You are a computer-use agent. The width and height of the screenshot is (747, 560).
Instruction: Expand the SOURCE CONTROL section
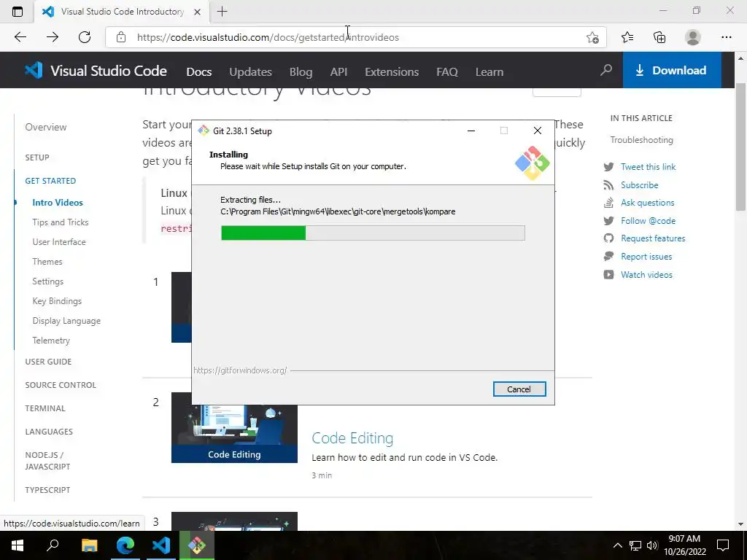[x=61, y=385]
